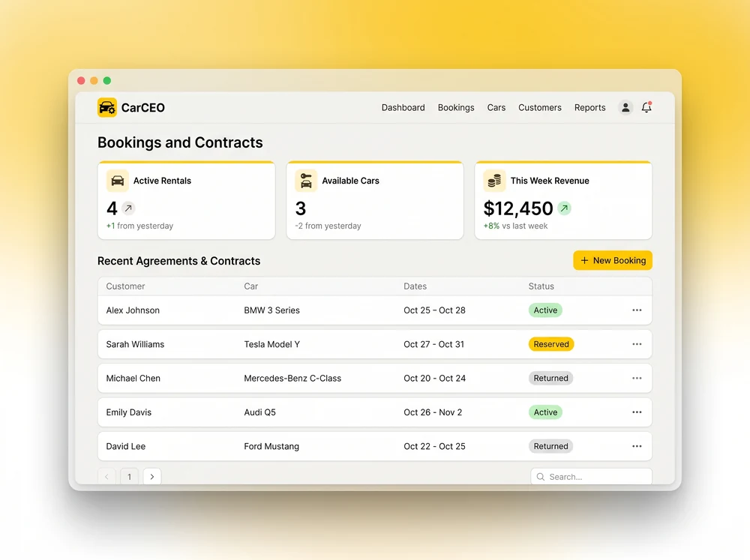Open options menu for Emily Davis row
The width and height of the screenshot is (750, 560).
click(637, 412)
